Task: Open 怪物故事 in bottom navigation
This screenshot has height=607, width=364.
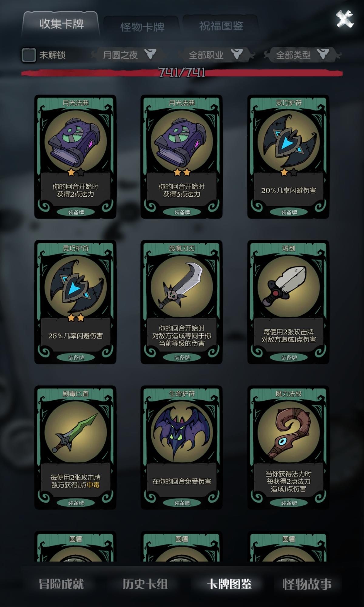Action: (x=307, y=584)
